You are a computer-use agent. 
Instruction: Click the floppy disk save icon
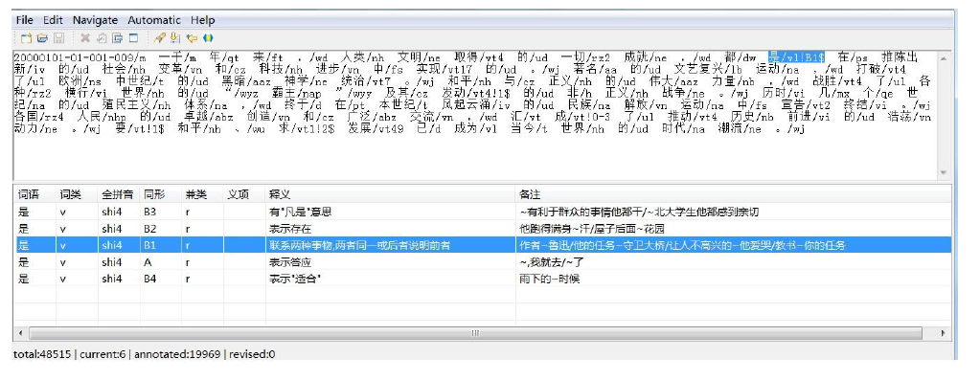(58, 38)
